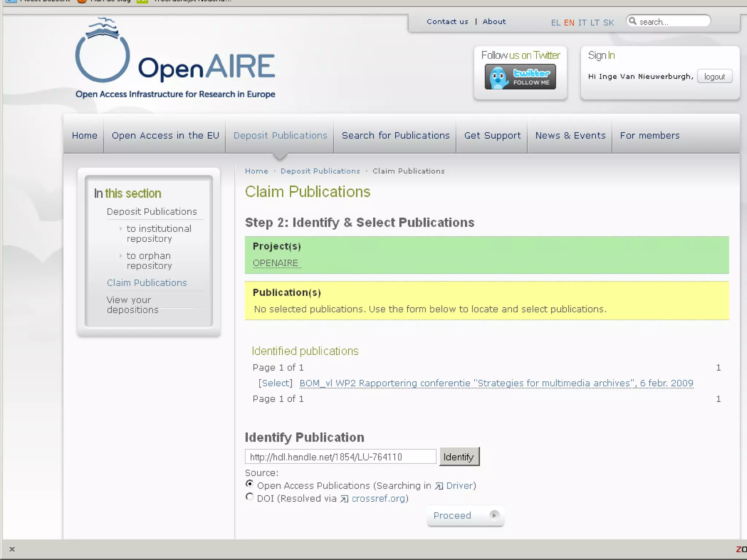Image resolution: width=747 pixels, height=560 pixels.
Task: Click the publication identifier input field
Action: coord(340,457)
